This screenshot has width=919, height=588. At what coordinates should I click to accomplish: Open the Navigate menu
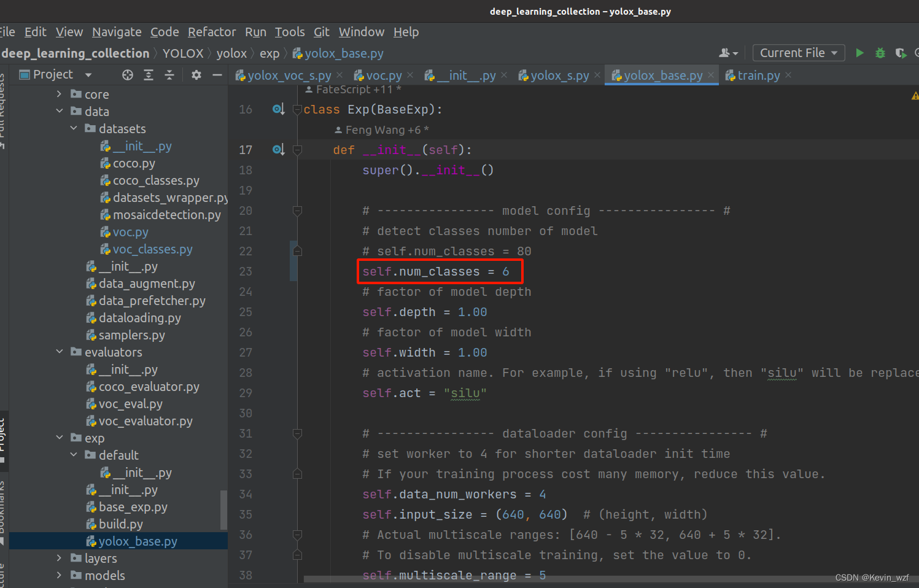click(117, 32)
